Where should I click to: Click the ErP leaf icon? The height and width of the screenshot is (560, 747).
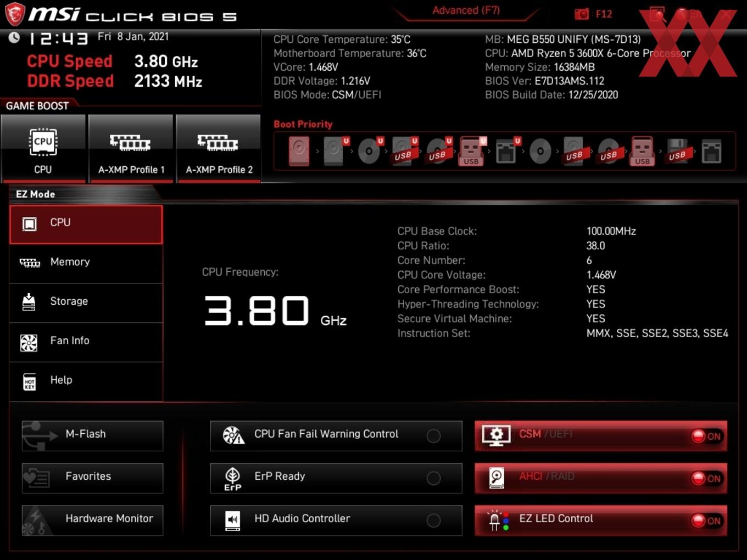tap(232, 478)
